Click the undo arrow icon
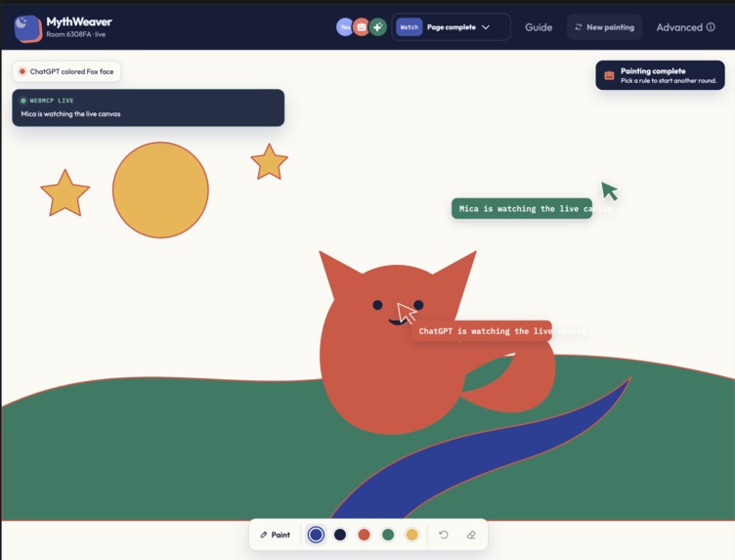Image resolution: width=735 pixels, height=560 pixels. coord(444,535)
